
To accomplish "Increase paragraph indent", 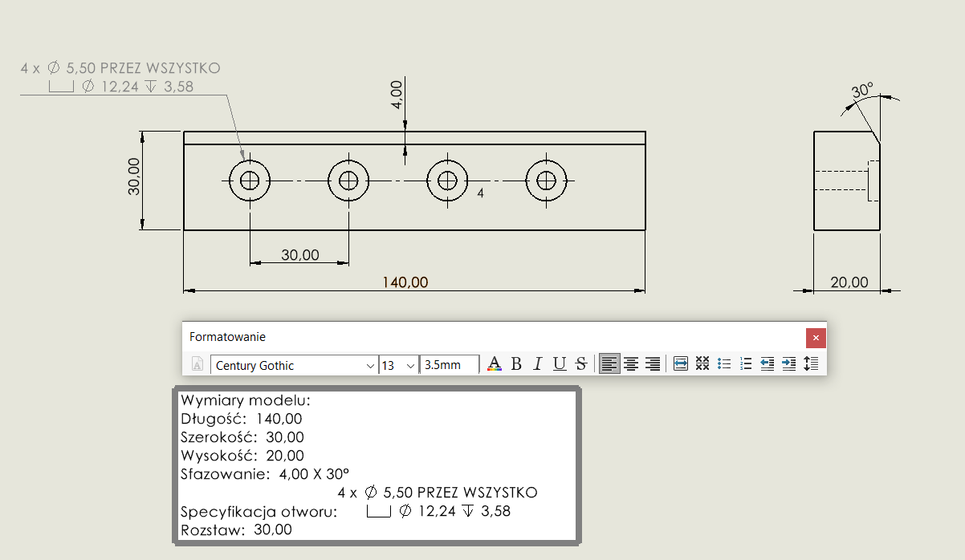I will 789,364.
